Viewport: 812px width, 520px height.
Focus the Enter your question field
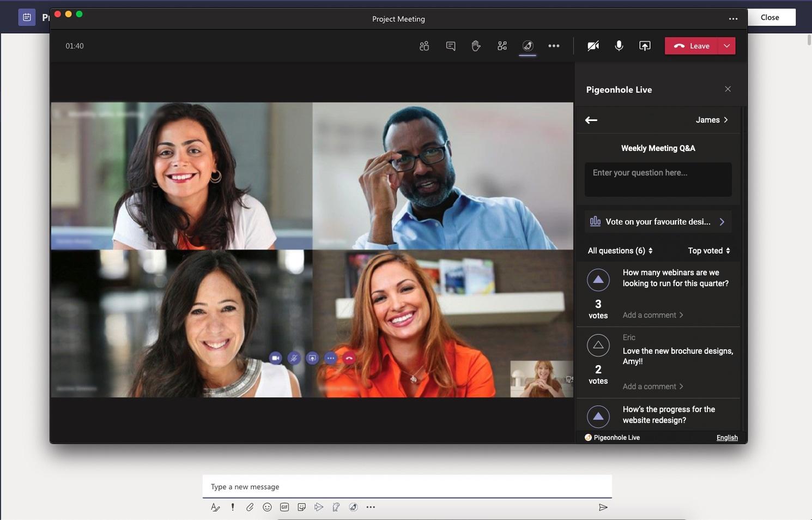pos(658,179)
